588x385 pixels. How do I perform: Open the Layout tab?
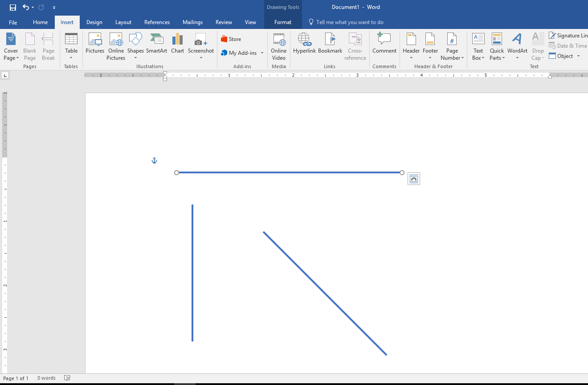pyautogui.click(x=123, y=22)
